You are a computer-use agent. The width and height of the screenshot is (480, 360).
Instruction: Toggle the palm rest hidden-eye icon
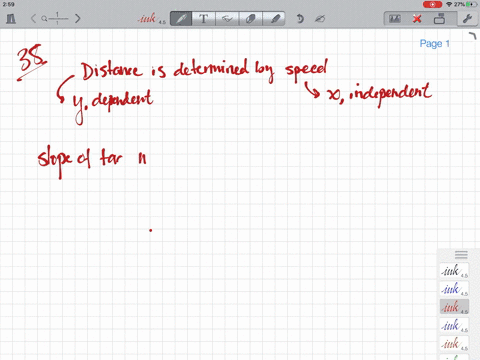(x=320, y=19)
